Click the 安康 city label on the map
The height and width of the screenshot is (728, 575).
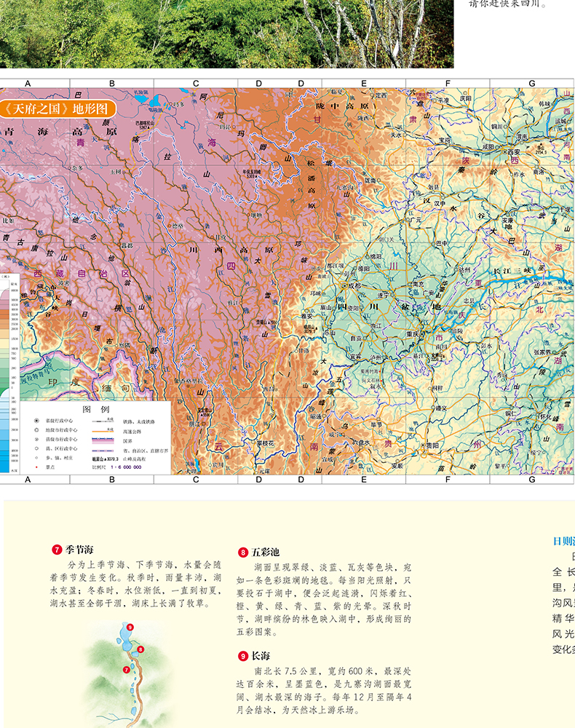(x=508, y=221)
